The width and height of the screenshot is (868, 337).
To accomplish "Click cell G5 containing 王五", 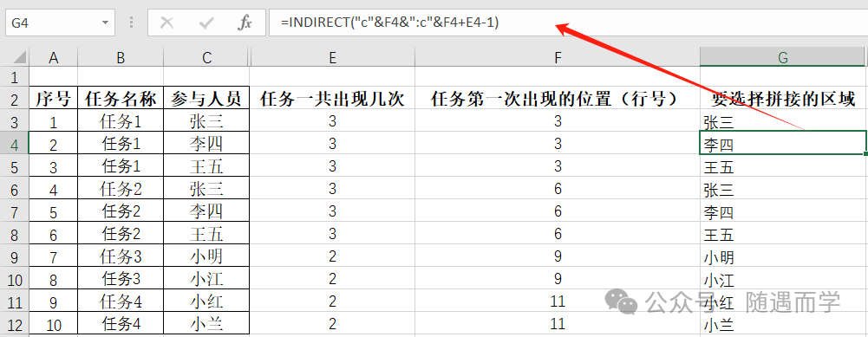I will pyautogui.click(x=783, y=166).
